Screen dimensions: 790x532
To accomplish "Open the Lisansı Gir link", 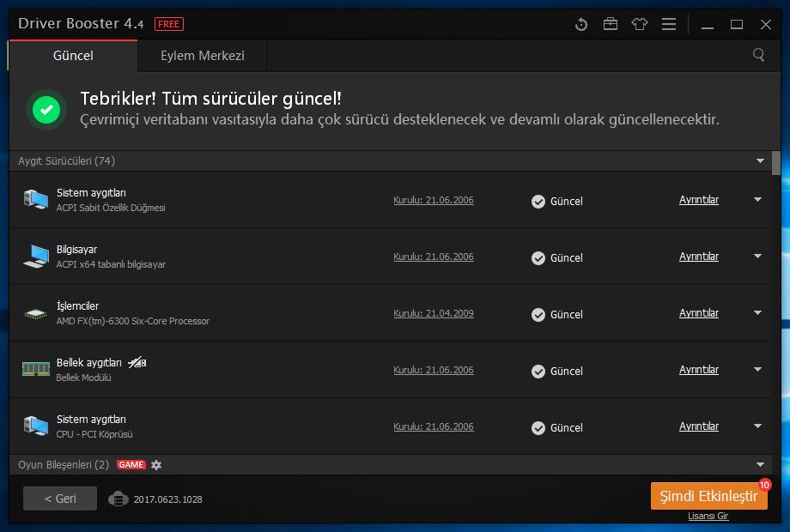I will coord(708,516).
